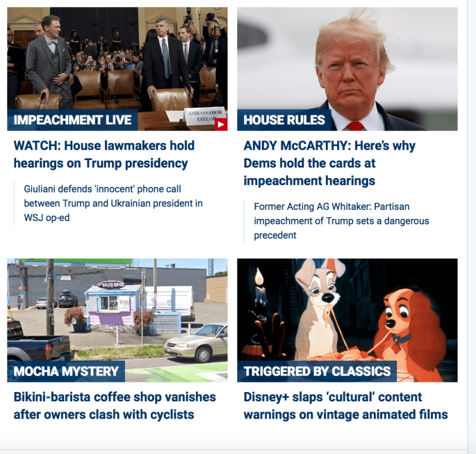Open the ANDY McCARTHY opinion headline
Screen dimensions: 476x454
coord(329,163)
